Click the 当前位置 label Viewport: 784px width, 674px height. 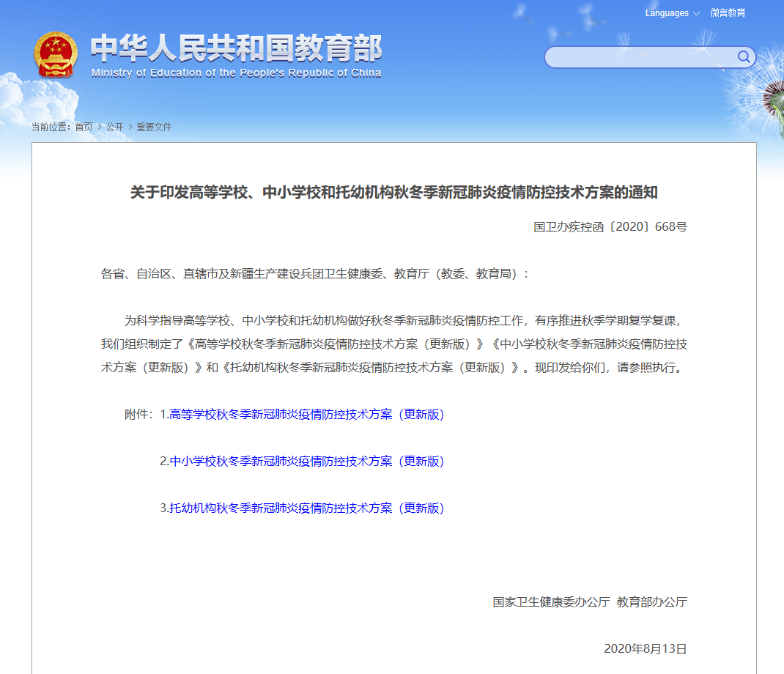[51, 127]
